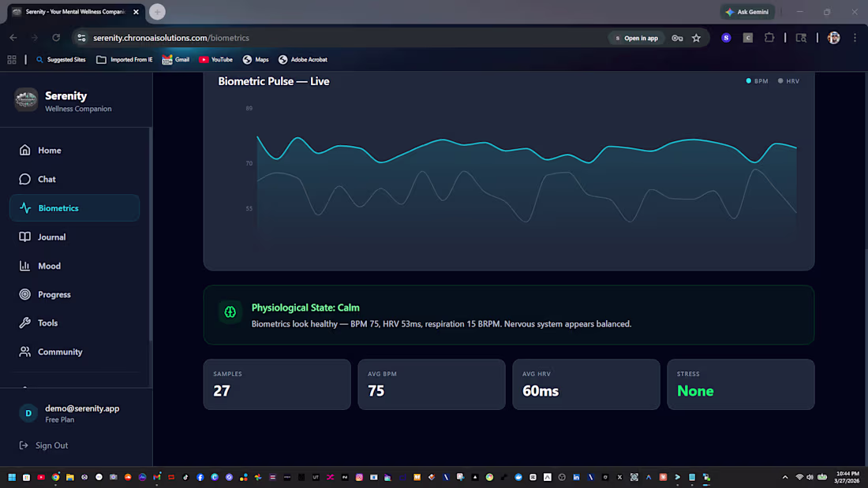Reload the page with refresh button
Screen dimensions: 868x488
tap(56, 38)
